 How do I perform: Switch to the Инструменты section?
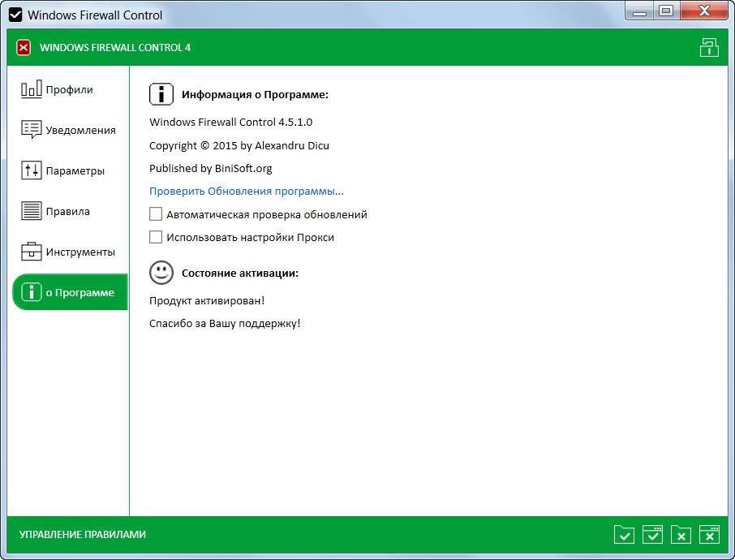point(70,252)
